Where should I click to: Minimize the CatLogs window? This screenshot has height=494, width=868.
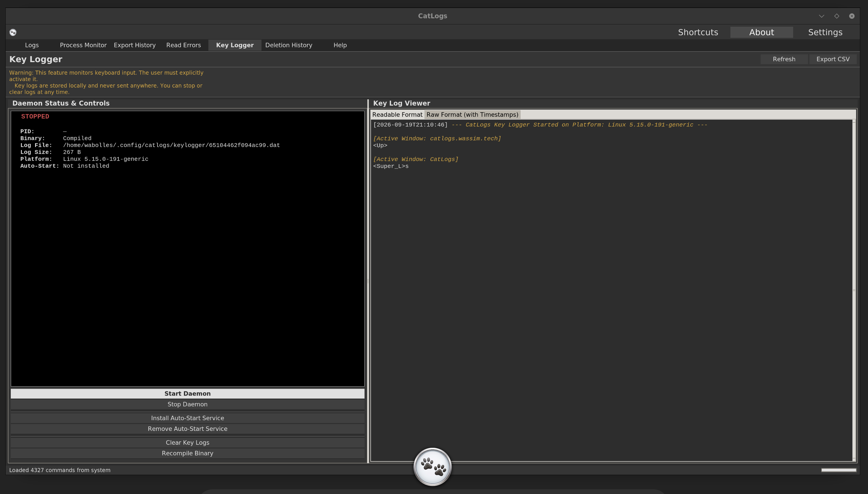click(x=822, y=16)
